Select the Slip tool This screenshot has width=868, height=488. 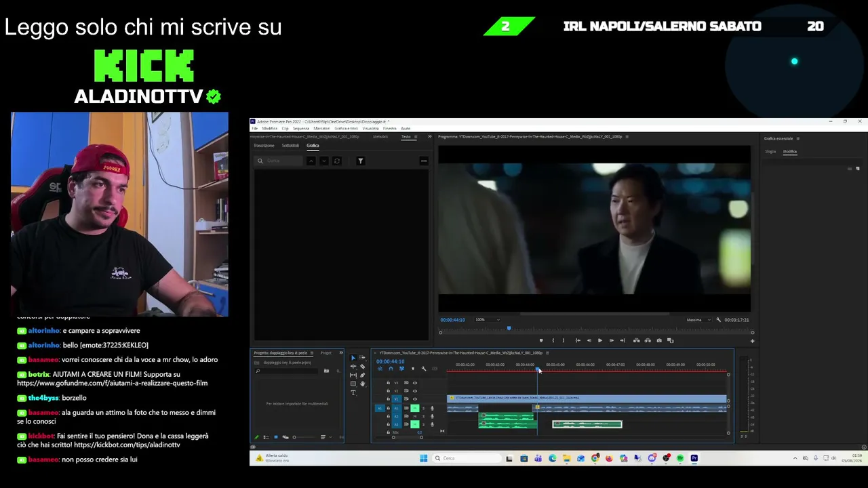tap(353, 375)
